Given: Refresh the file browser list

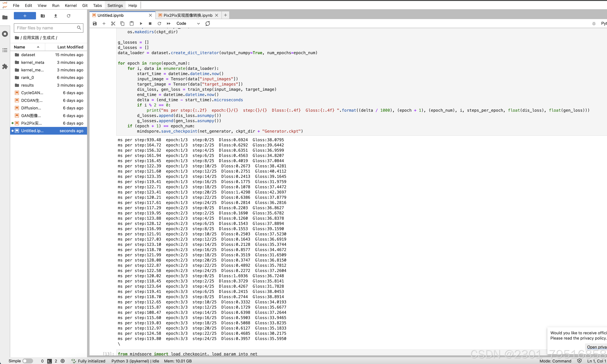Looking at the screenshot, I should tap(69, 16).
